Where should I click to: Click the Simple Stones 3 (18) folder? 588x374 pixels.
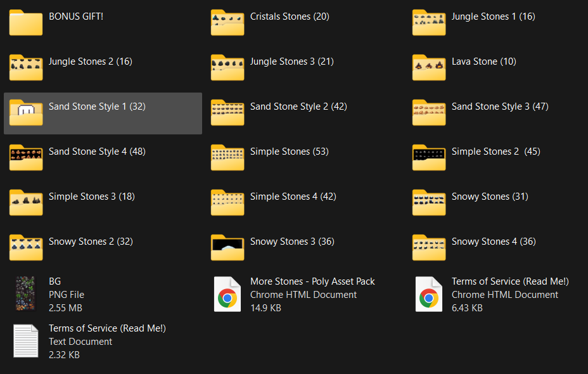point(72,203)
